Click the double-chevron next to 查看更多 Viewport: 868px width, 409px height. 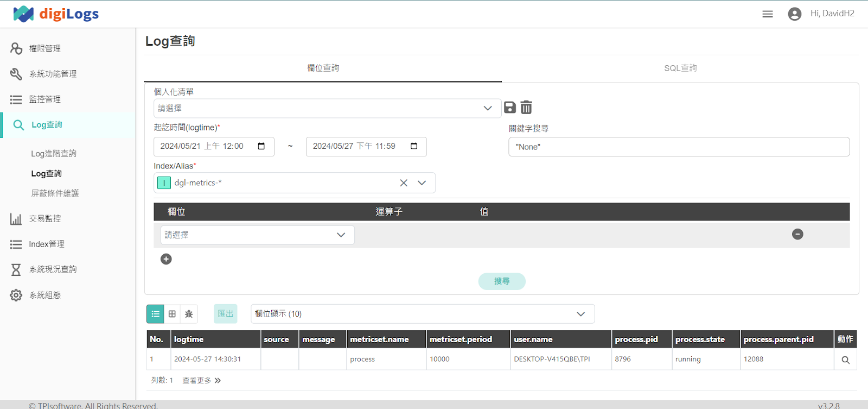tap(218, 381)
